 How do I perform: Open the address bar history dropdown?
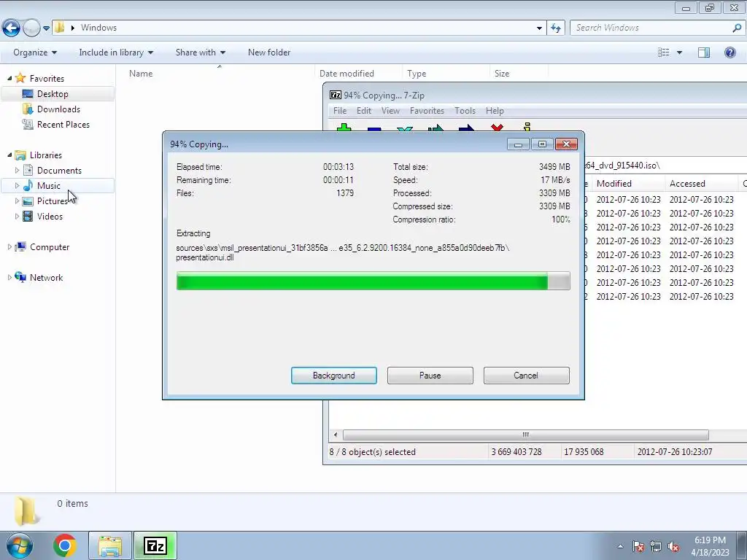(539, 28)
